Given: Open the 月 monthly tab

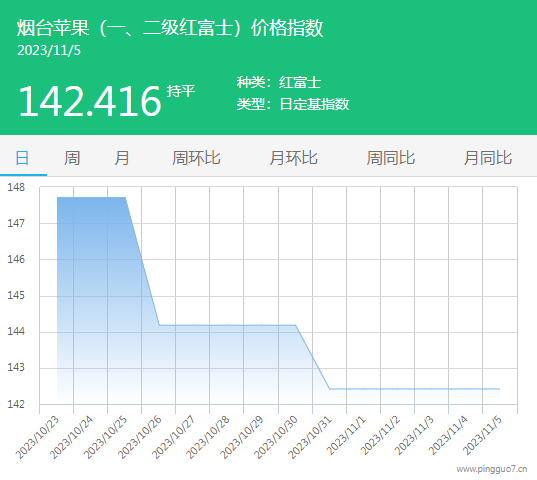Looking at the screenshot, I should 122,158.
